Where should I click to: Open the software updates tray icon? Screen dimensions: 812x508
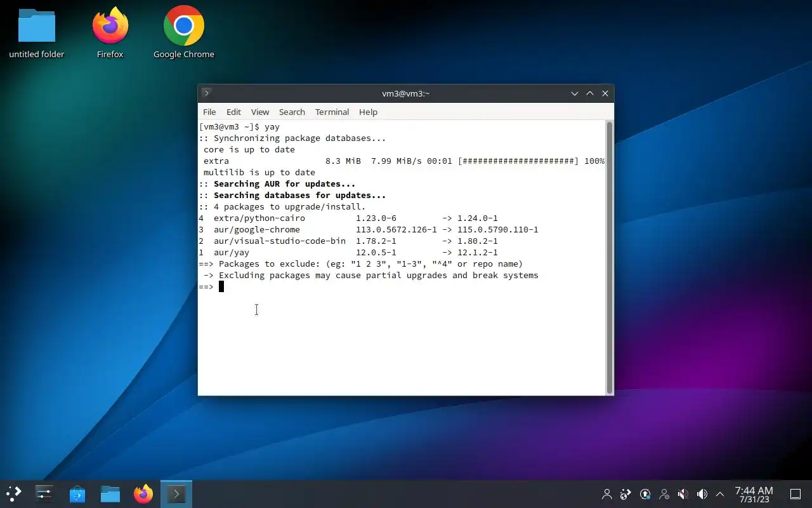coord(645,494)
